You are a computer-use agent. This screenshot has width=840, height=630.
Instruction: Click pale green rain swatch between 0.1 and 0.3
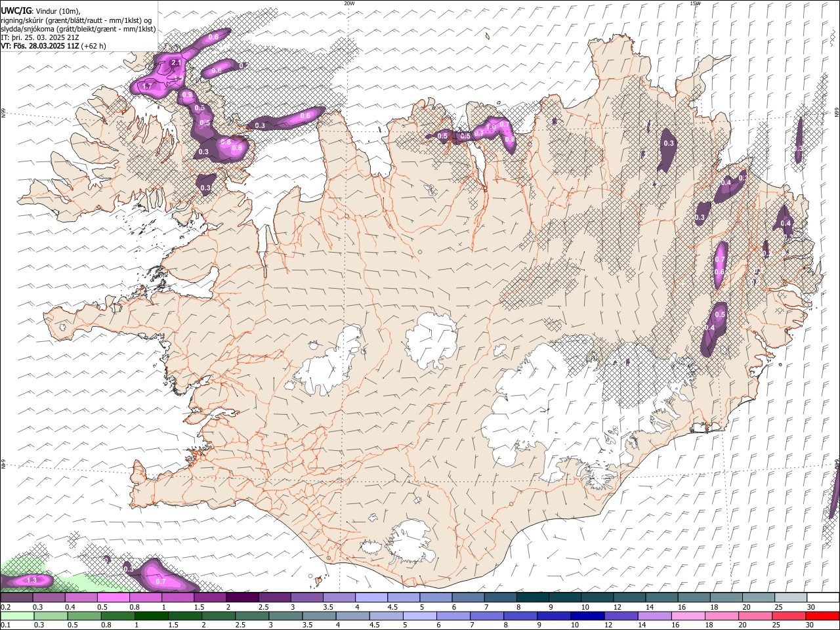click(x=16, y=616)
